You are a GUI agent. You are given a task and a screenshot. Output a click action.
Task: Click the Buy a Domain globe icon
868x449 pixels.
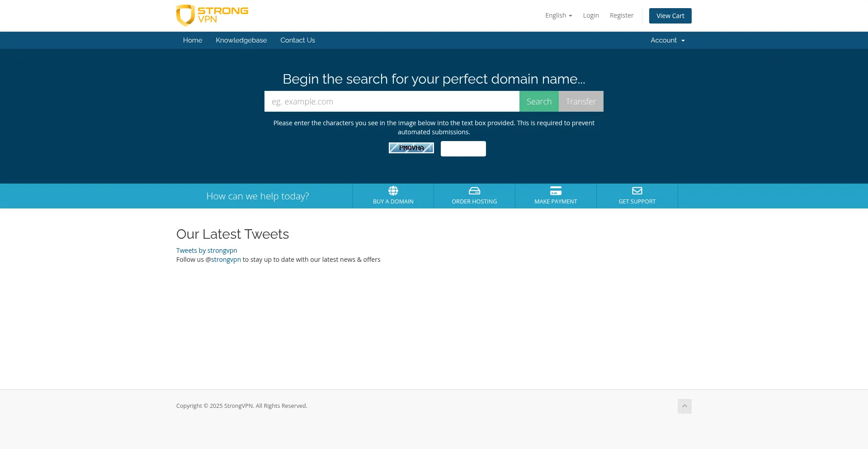[x=393, y=191]
